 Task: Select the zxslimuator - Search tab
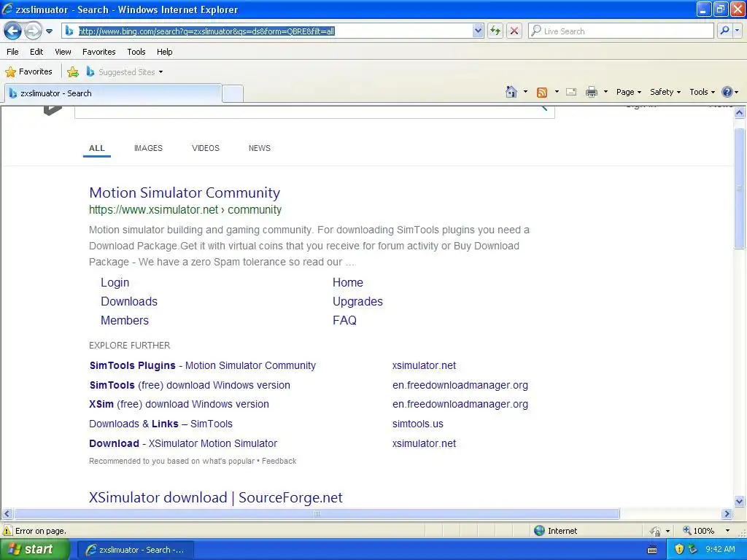pyautogui.click(x=113, y=93)
